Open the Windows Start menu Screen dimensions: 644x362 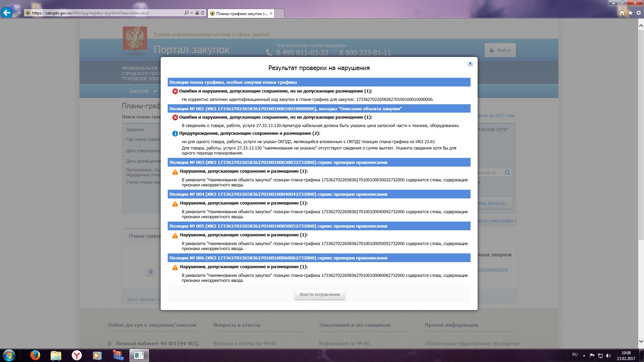pyautogui.click(x=9, y=355)
